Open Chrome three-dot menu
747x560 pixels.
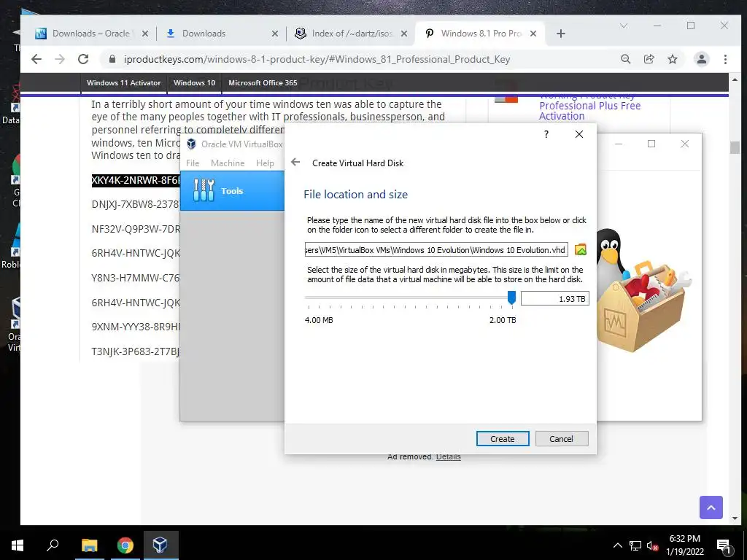point(725,59)
